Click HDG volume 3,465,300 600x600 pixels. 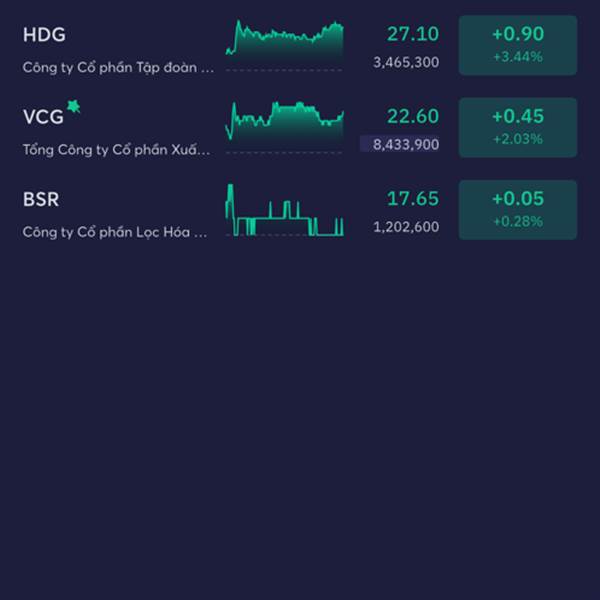pos(406,62)
